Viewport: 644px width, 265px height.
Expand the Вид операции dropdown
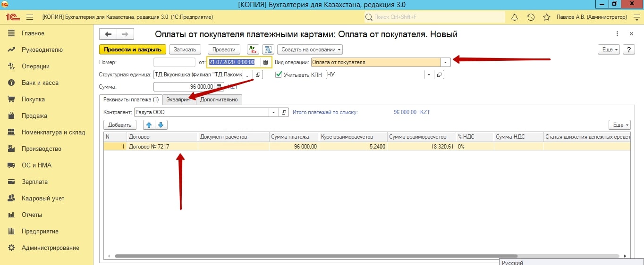point(446,62)
